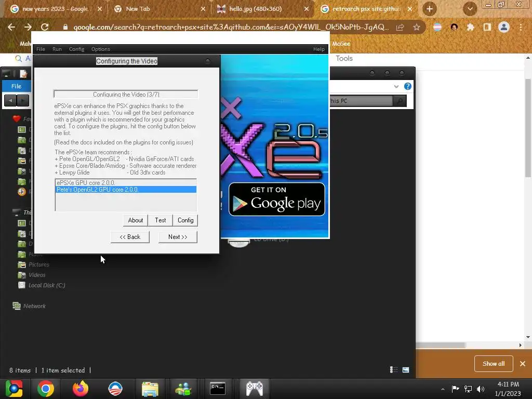Go back with the << Back button
Image resolution: width=532 pixels, height=399 pixels.
click(x=130, y=237)
